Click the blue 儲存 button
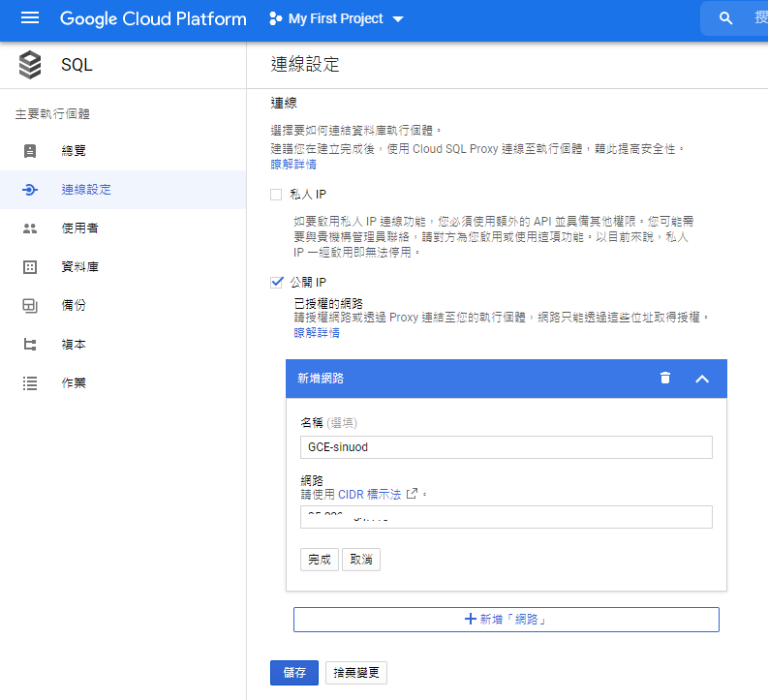768x700 pixels. [x=294, y=673]
